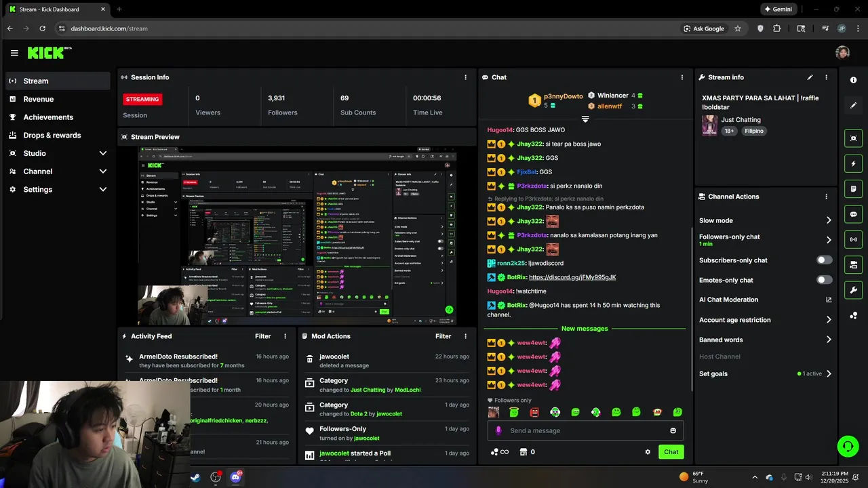Show hidden system tray icons
Image resolution: width=868 pixels, height=488 pixels.
(x=755, y=477)
